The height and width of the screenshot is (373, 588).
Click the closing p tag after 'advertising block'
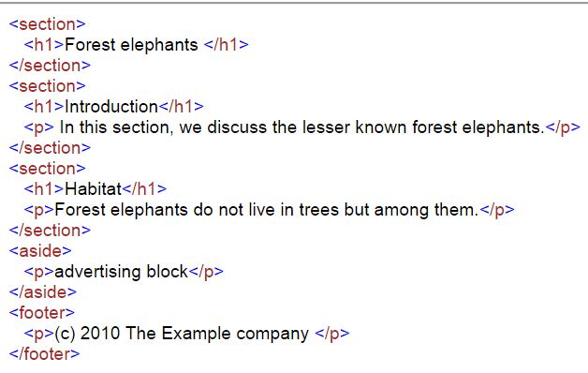click(206, 272)
